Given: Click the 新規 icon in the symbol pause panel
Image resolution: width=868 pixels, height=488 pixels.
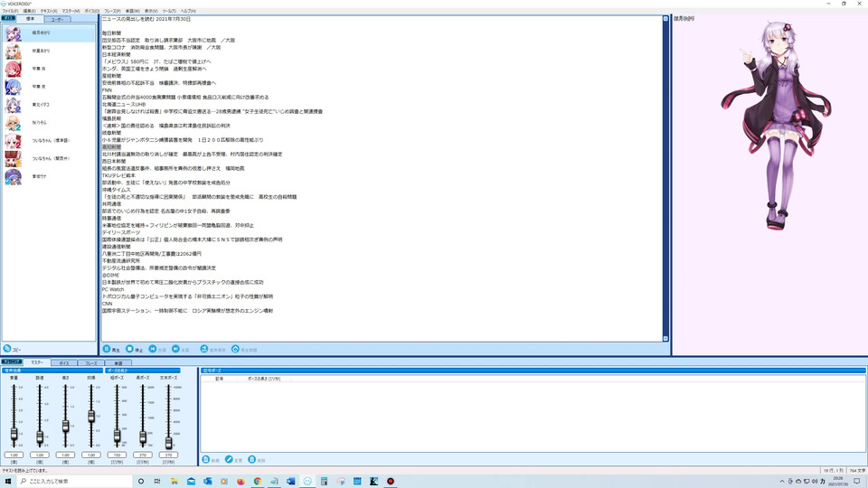Looking at the screenshot, I should click(206, 460).
